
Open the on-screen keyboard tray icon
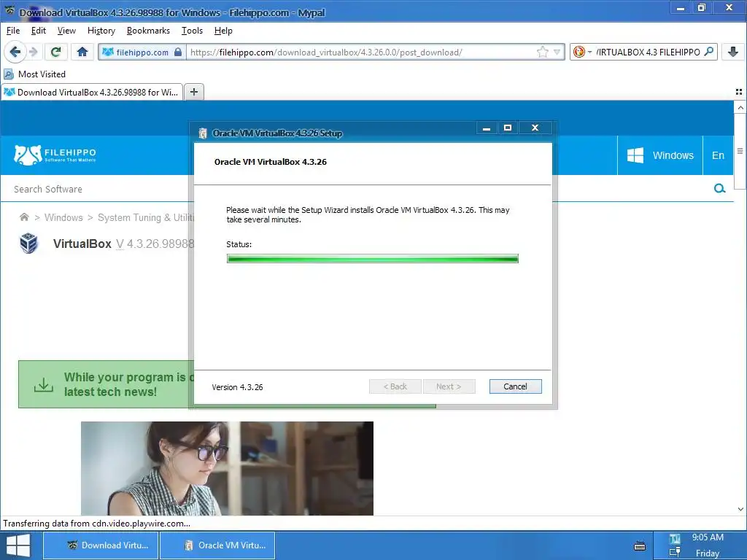pos(640,545)
